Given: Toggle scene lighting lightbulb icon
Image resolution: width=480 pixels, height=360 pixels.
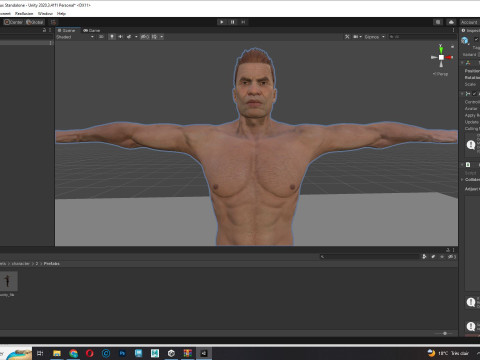Looking at the screenshot, I should point(112,37).
